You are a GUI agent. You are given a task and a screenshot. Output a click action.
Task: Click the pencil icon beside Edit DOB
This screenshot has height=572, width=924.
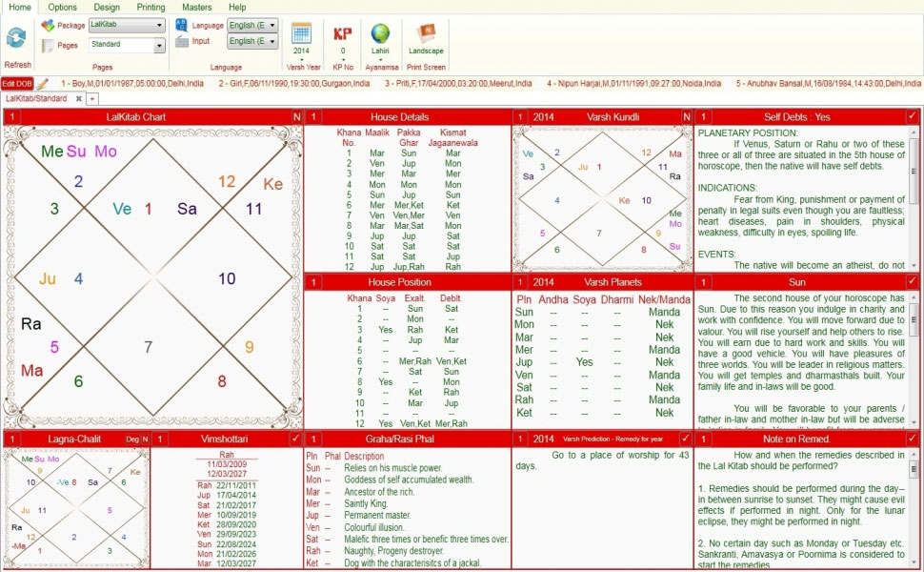(x=43, y=84)
